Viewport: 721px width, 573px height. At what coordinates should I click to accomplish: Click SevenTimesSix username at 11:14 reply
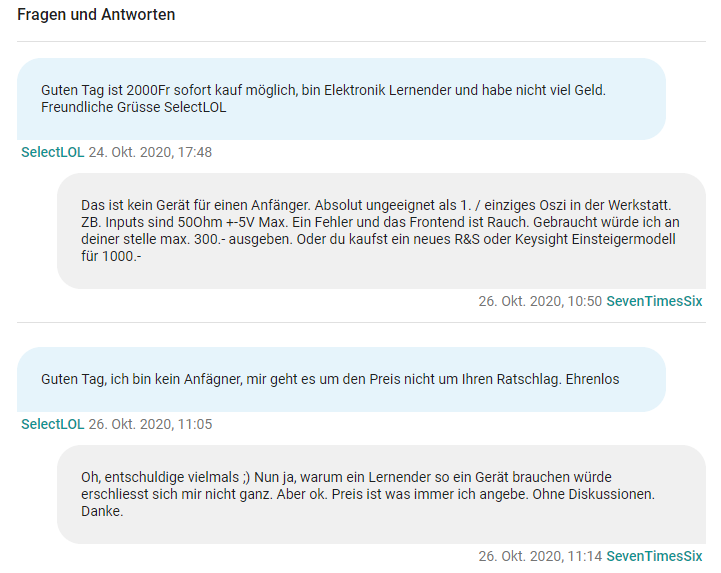tap(654, 556)
